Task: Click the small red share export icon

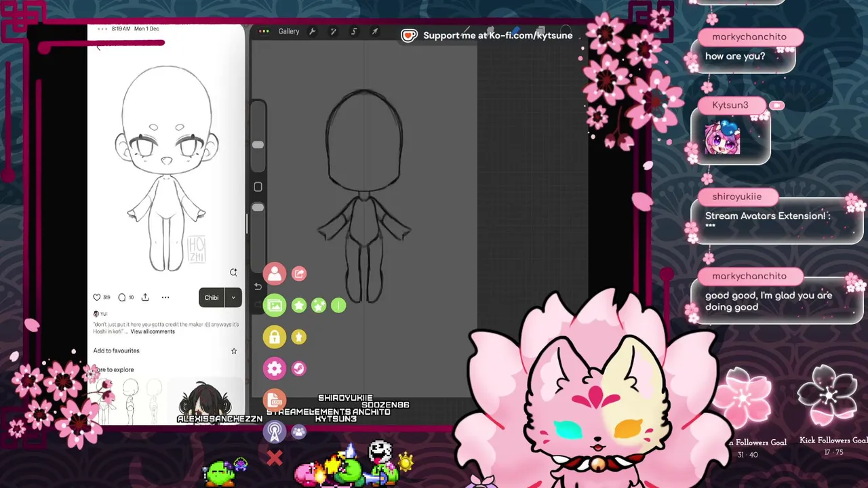Action: coord(299,274)
